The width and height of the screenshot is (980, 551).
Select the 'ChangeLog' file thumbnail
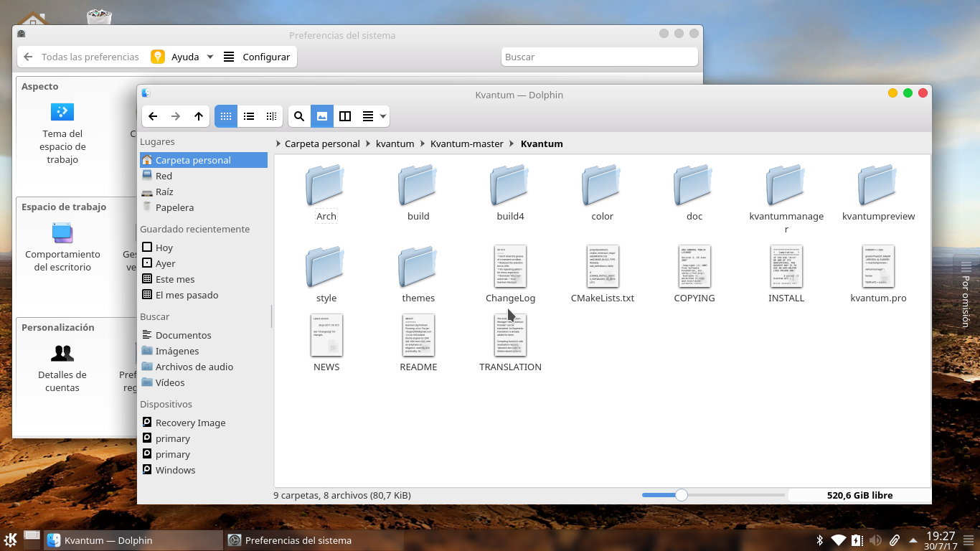point(510,265)
